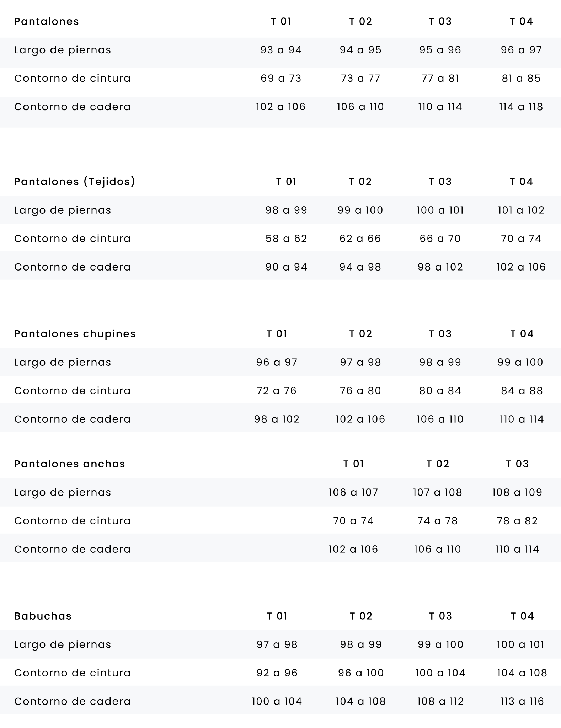Select T 03 column header of Pantalones anchos

pyautogui.click(x=517, y=464)
